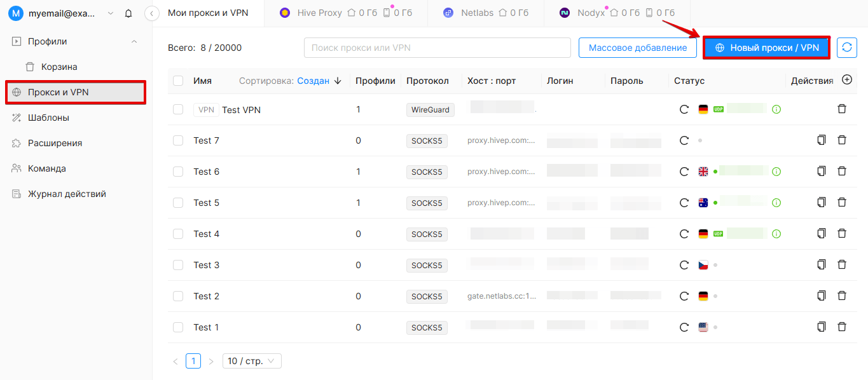Switch to Мои прокси и VPN tab

[x=208, y=13]
